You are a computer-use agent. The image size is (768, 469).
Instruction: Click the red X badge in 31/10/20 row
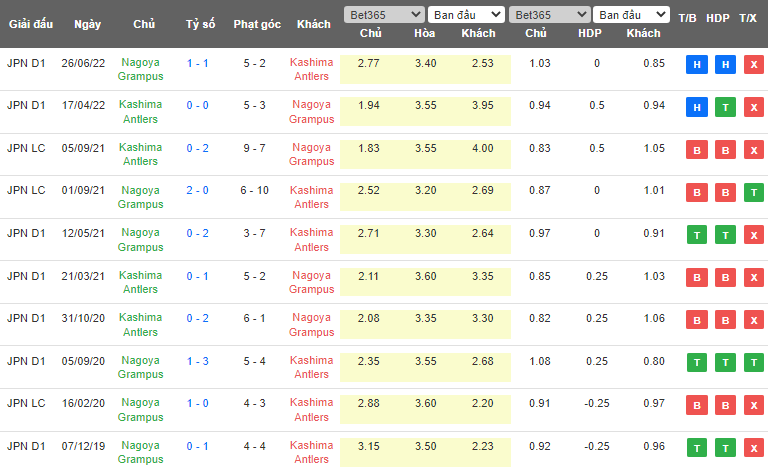[x=754, y=320]
